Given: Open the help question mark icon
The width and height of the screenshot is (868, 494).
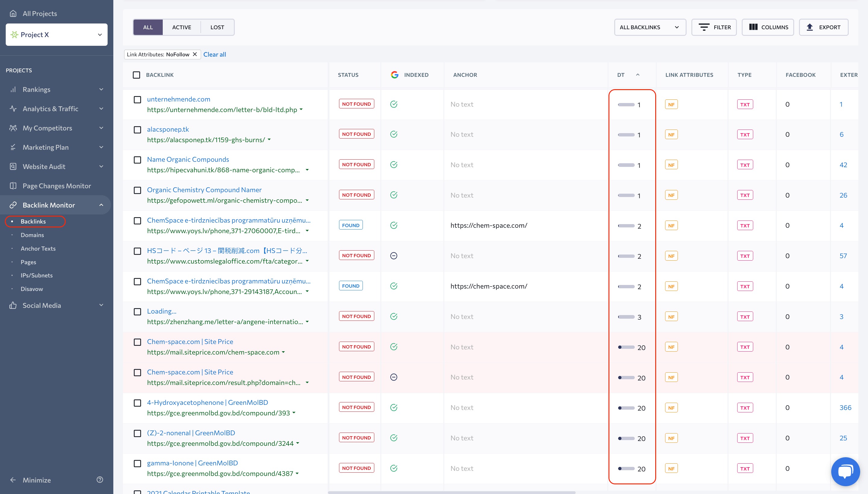Looking at the screenshot, I should point(100,480).
